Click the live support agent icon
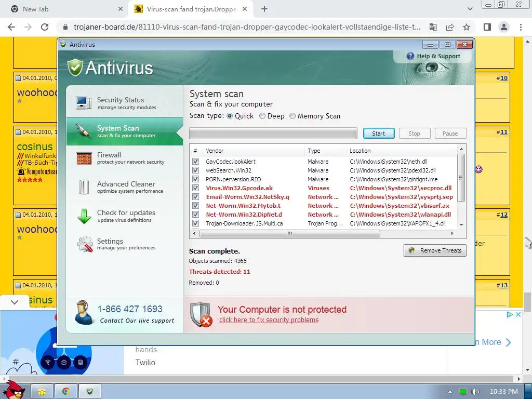532x399 pixels. coord(84,312)
